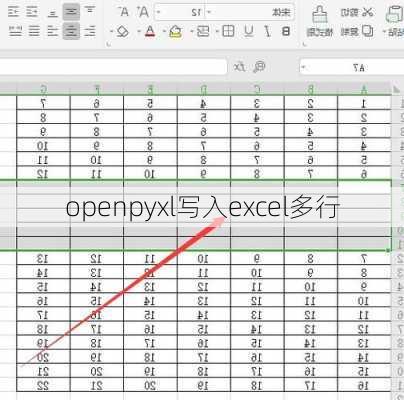Open the clipboard group dialog launcher corner
Viewport: 404px width, 400px height.
(x=304, y=44)
